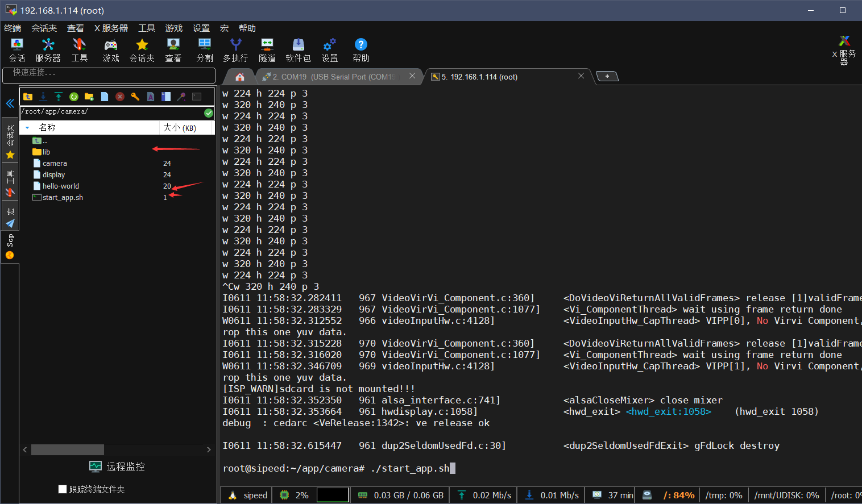Open the 隧道 (Tunneling) toolbar icon
This screenshot has width=862, height=504.
[267, 50]
